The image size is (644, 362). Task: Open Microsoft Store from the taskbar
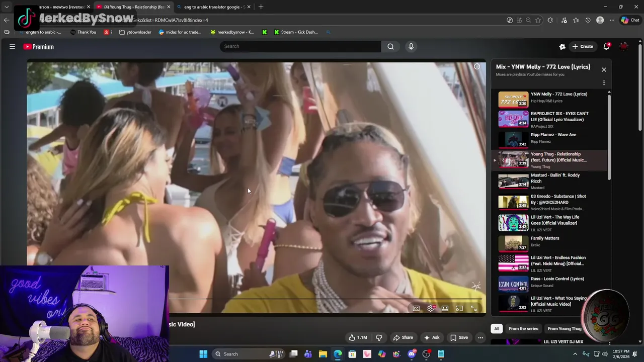[352, 354]
